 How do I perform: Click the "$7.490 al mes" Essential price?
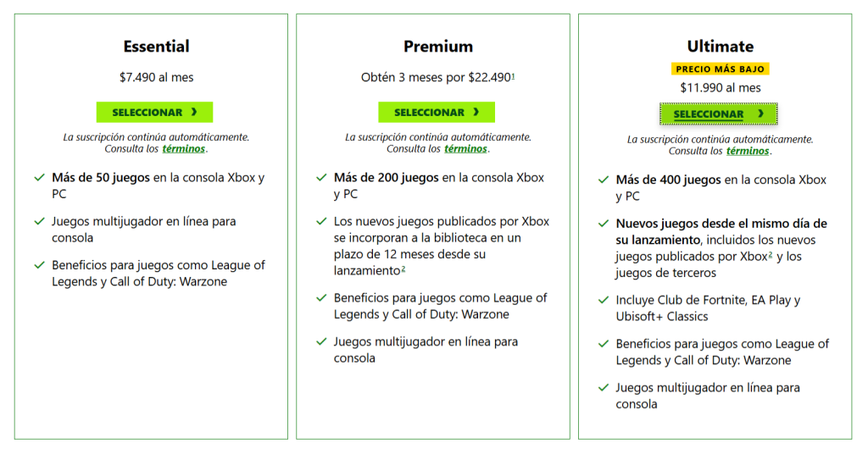[156, 77]
